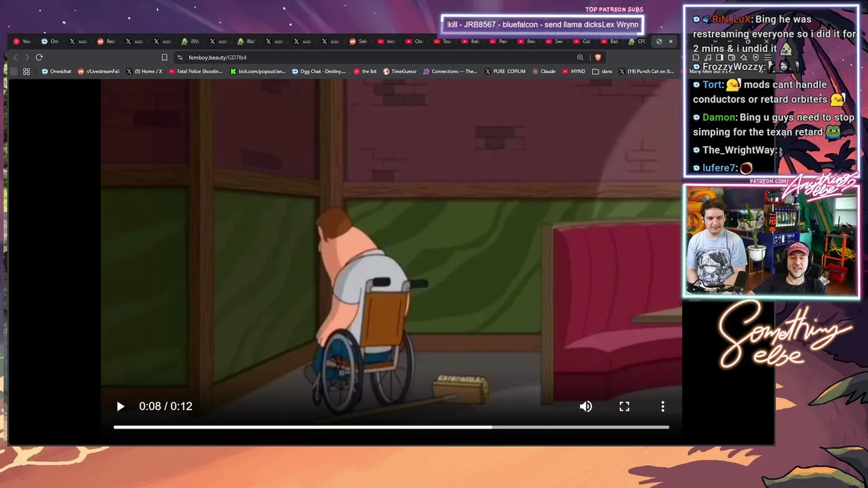
Task: Open the apps grid icon in bookmarks bar
Action: 26,71
